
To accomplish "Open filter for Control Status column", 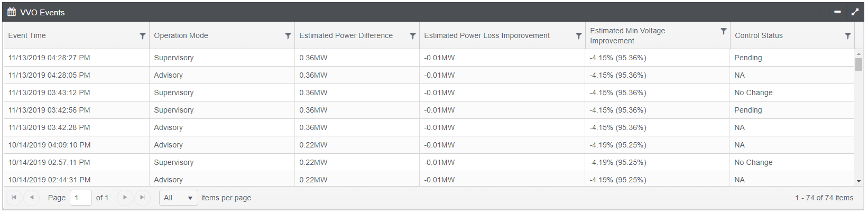I will point(847,36).
